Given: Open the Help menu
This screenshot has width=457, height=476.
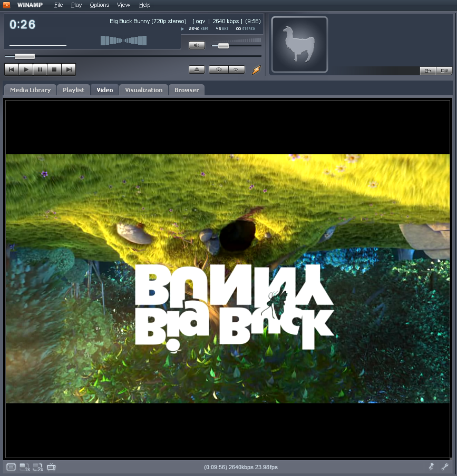Looking at the screenshot, I should pyautogui.click(x=144, y=5).
